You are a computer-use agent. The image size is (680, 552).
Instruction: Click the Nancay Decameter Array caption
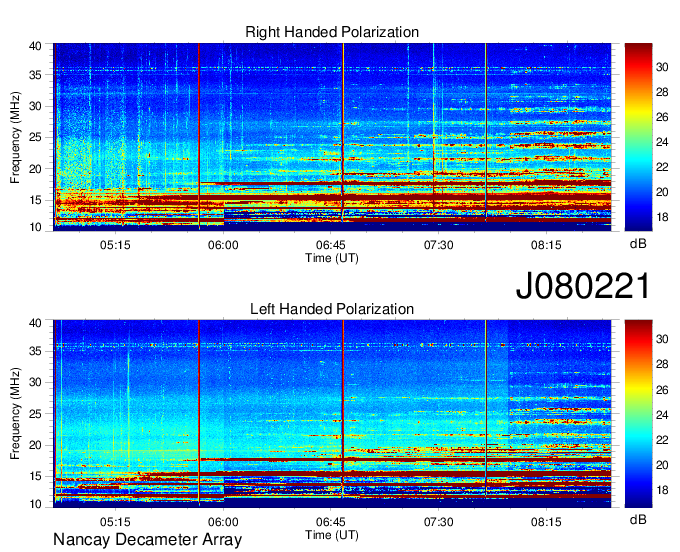pos(147,540)
